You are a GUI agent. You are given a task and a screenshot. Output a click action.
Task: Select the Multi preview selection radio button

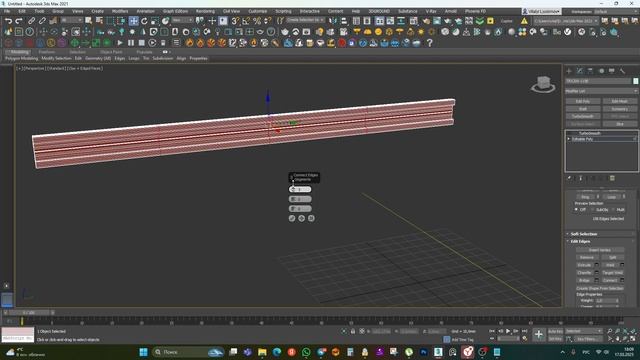coord(613,209)
